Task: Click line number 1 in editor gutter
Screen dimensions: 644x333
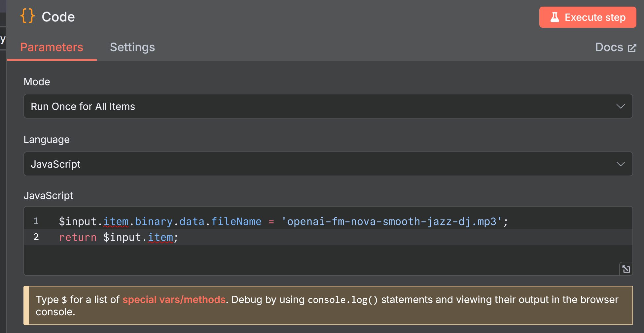Action: 36,221
